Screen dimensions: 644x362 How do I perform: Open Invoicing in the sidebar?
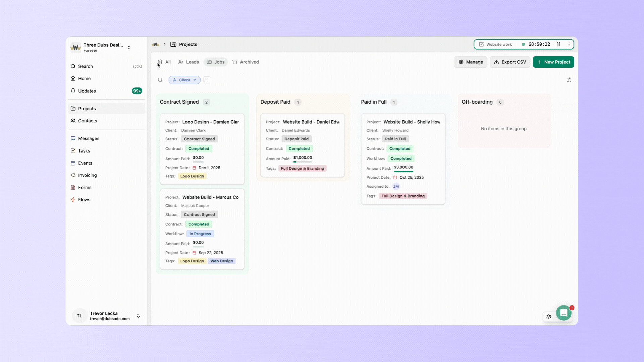87,175
